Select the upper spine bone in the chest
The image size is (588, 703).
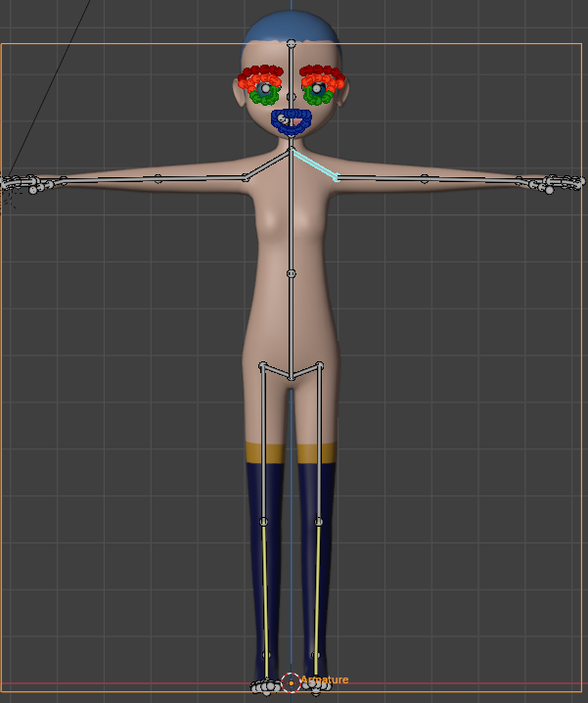click(x=291, y=211)
